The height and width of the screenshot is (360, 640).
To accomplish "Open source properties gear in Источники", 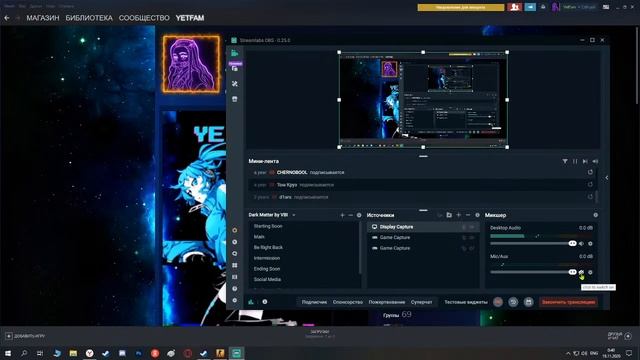I will coord(477,215).
